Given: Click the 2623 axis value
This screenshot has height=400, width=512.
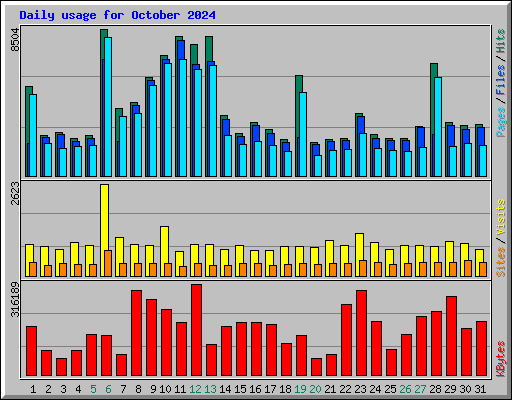Looking at the screenshot, I should (x=15, y=193).
